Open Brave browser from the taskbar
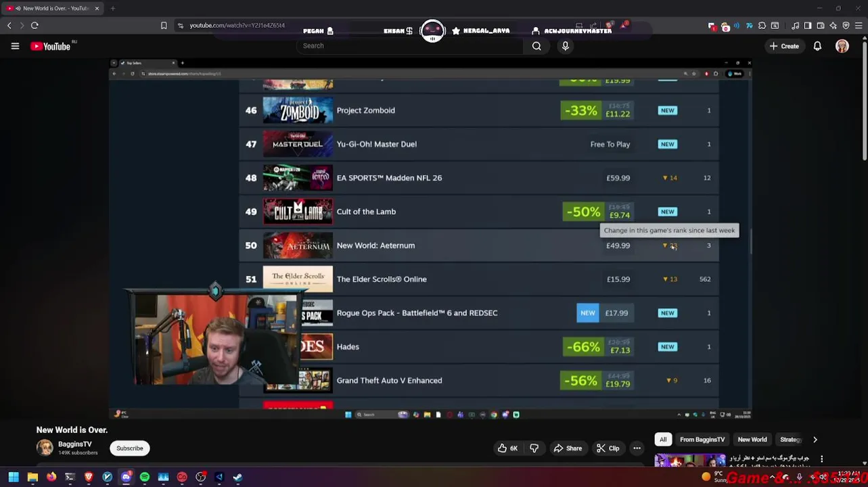Image resolution: width=868 pixels, height=487 pixels. (x=89, y=477)
